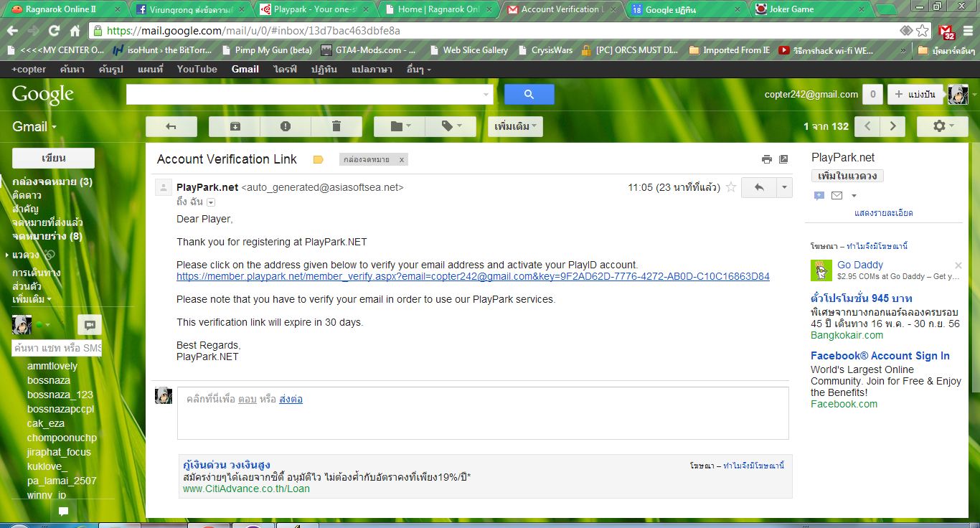Open chat with bossnaza_123

coord(60,395)
